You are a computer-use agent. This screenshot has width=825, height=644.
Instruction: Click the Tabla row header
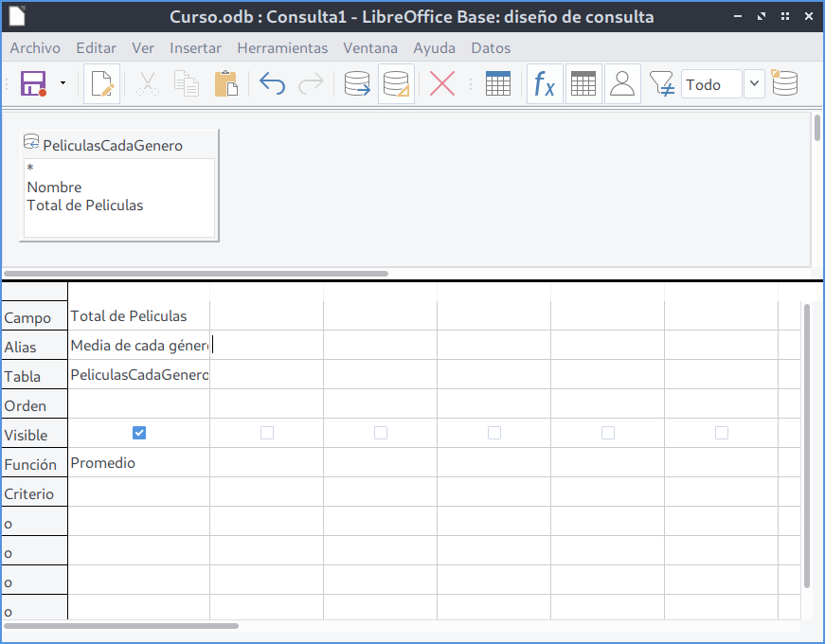click(x=35, y=376)
